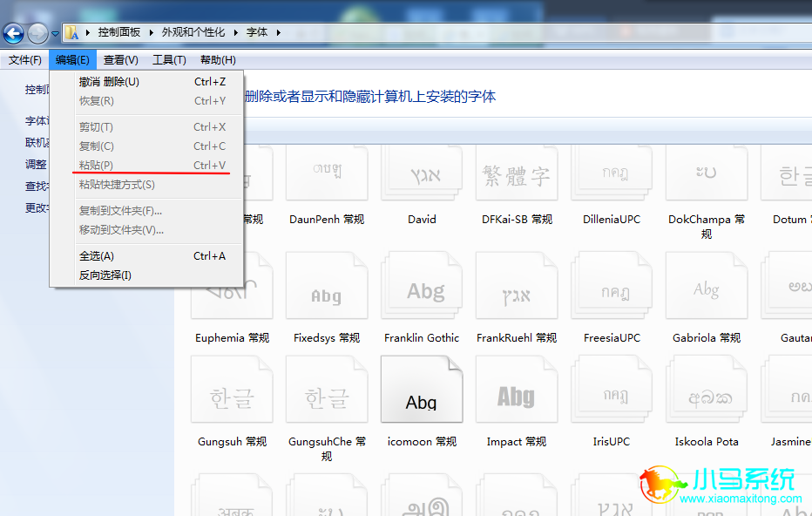Select the Impact 常规 font icon
This screenshot has height=516, width=812.
[x=517, y=389]
